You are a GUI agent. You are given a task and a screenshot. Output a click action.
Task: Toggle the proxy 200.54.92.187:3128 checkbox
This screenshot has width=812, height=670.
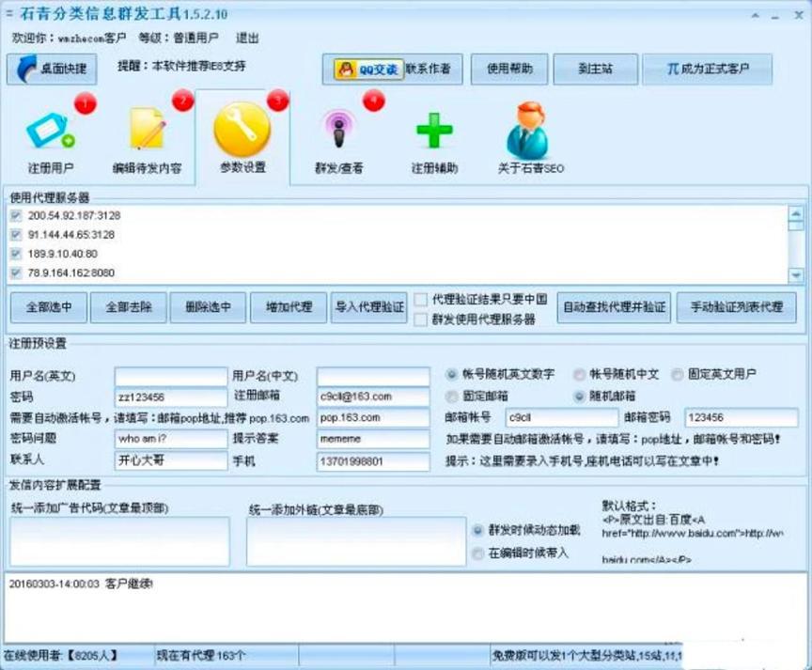pos(16,216)
